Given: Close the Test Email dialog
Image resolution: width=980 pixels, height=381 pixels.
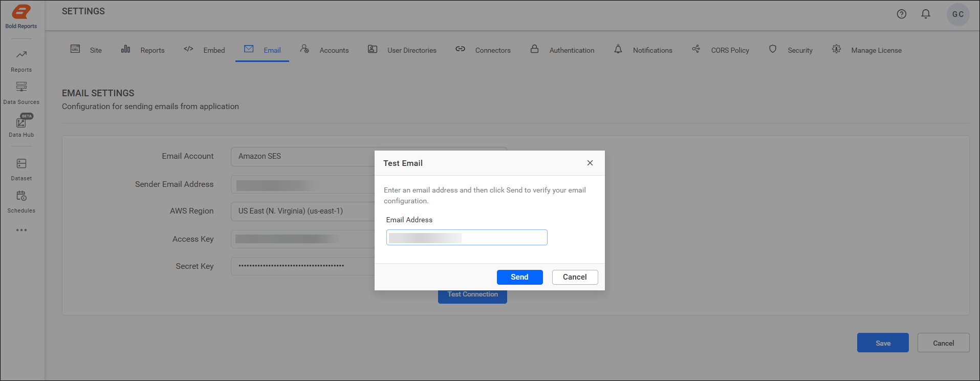Looking at the screenshot, I should [590, 163].
